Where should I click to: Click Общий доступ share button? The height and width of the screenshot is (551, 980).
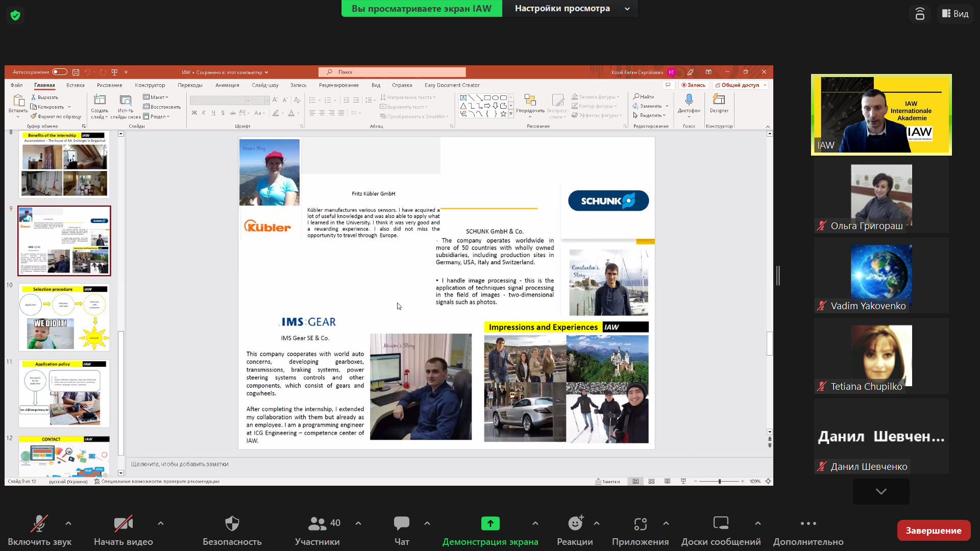pos(740,85)
